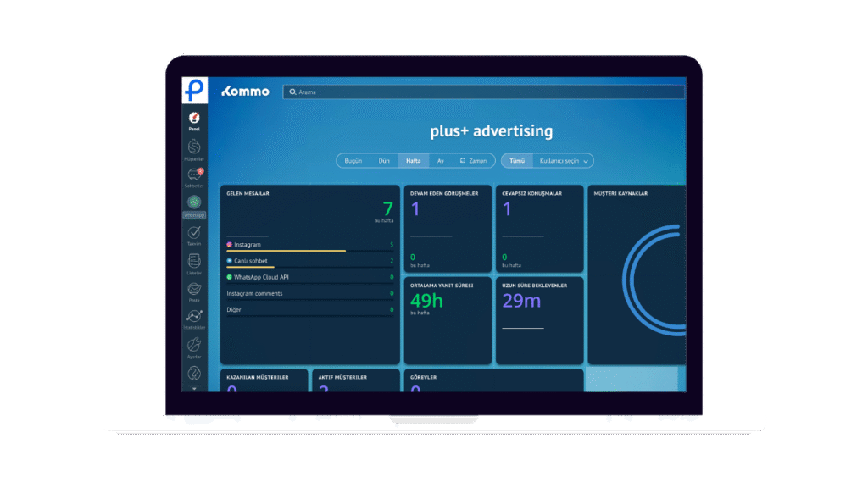Open the WhatsApp sidebar icon

[194, 202]
